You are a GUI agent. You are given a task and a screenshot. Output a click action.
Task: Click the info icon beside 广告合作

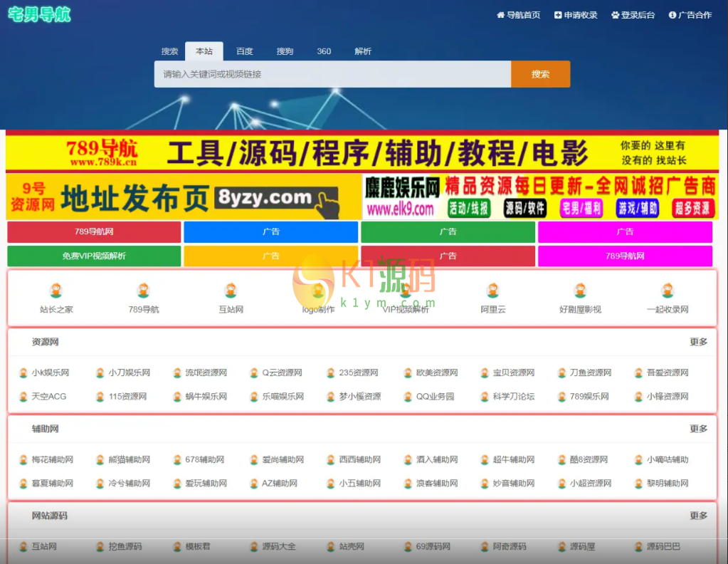tap(672, 15)
